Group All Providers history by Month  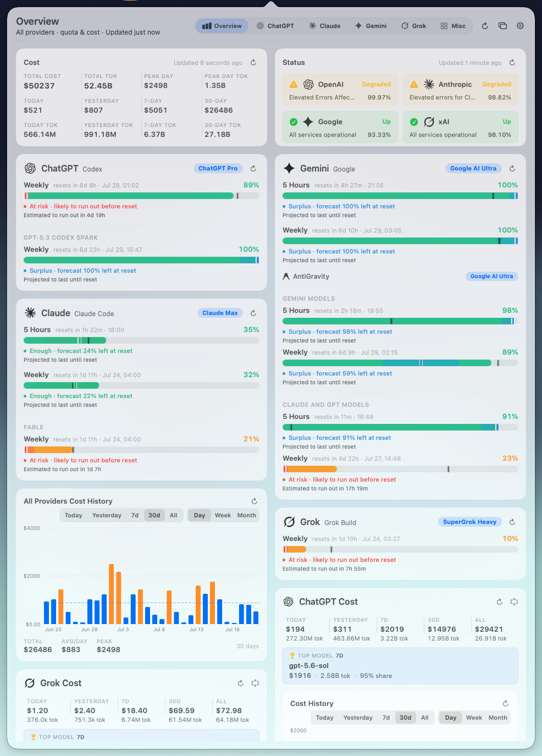click(x=247, y=516)
